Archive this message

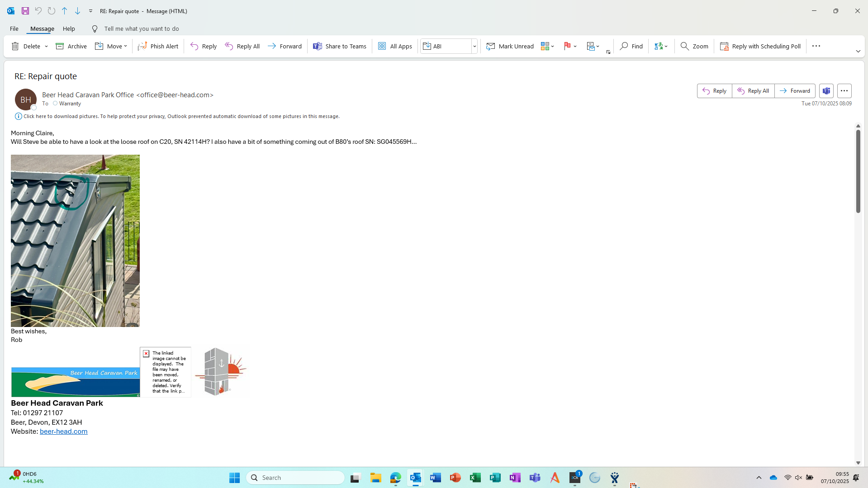coord(71,46)
